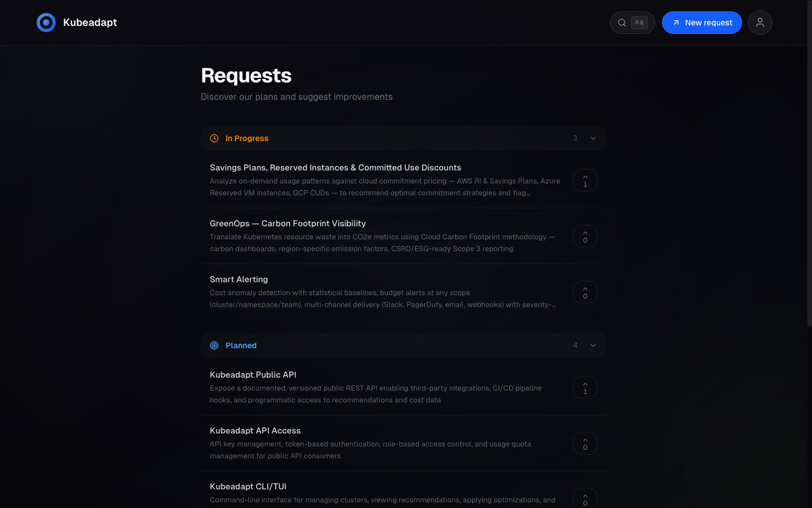Click the target icon beside Planned
Image resolution: width=812 pixels, height=508 pixels.
click(x=214, y=345)
